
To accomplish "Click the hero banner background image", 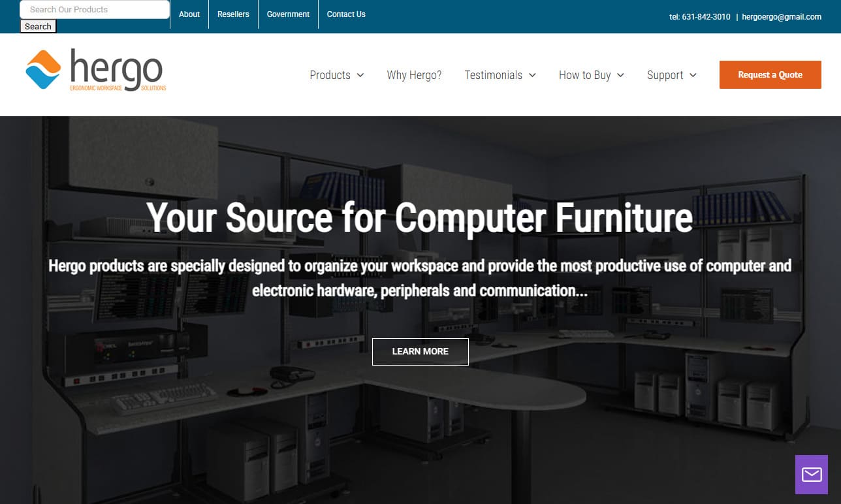I will coord(420,424).
